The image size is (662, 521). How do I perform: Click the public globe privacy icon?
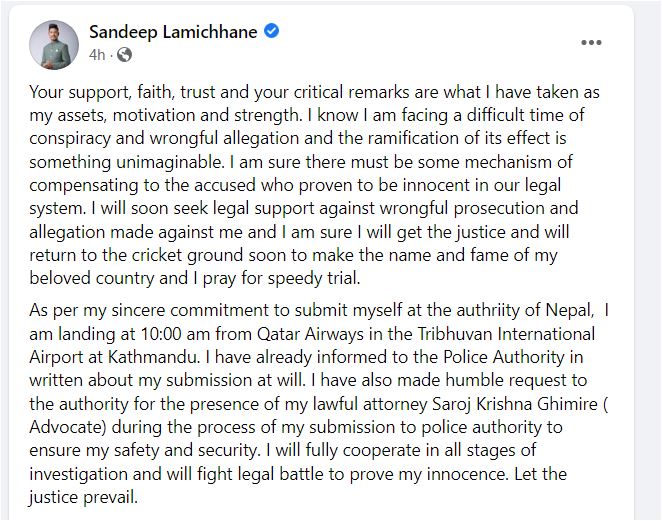[x=127, y=54]
